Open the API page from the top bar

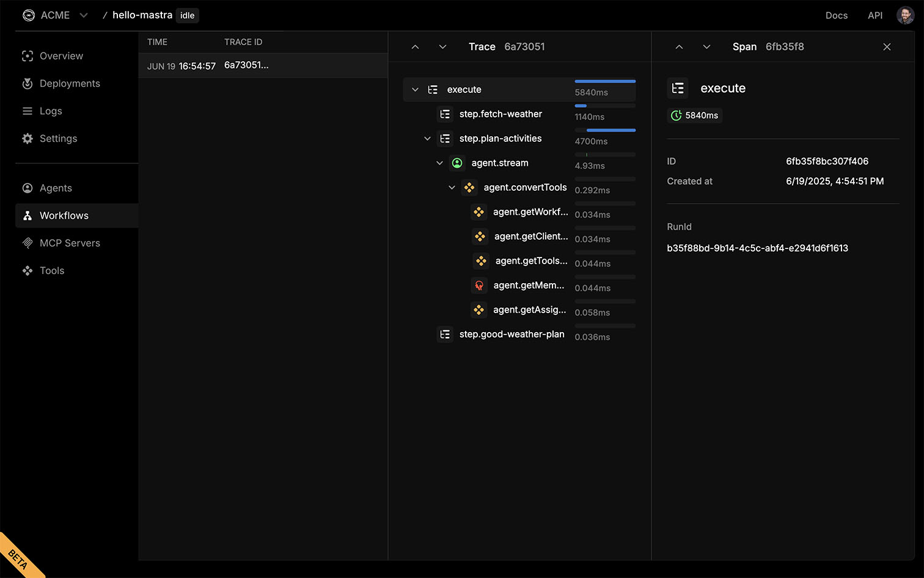(875, 15)
